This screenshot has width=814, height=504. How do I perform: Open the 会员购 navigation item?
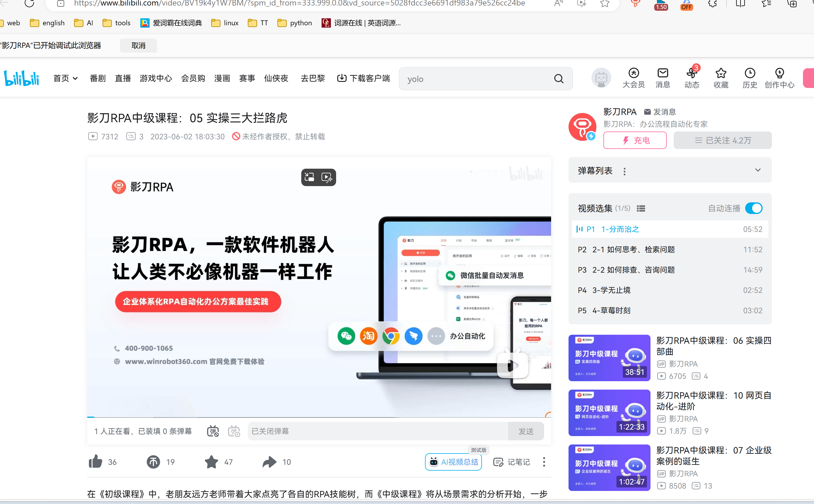(x=193, y=78)
